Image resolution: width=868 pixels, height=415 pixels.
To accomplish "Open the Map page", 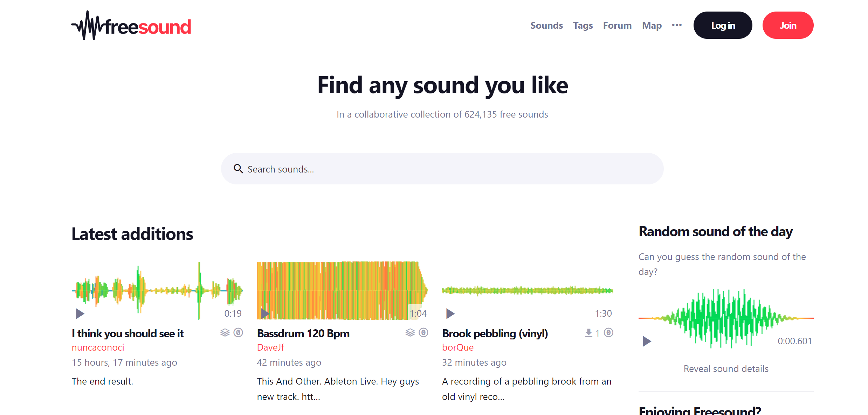I will tap(652, 26).
